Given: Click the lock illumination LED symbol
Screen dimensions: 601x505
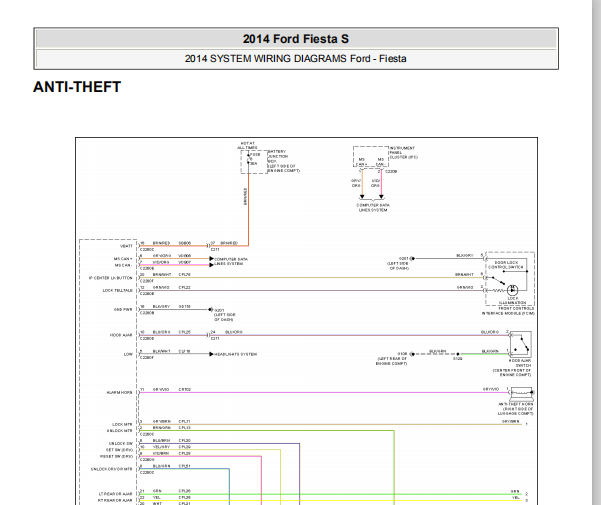Looking at the screenshot, I should 512,290.
